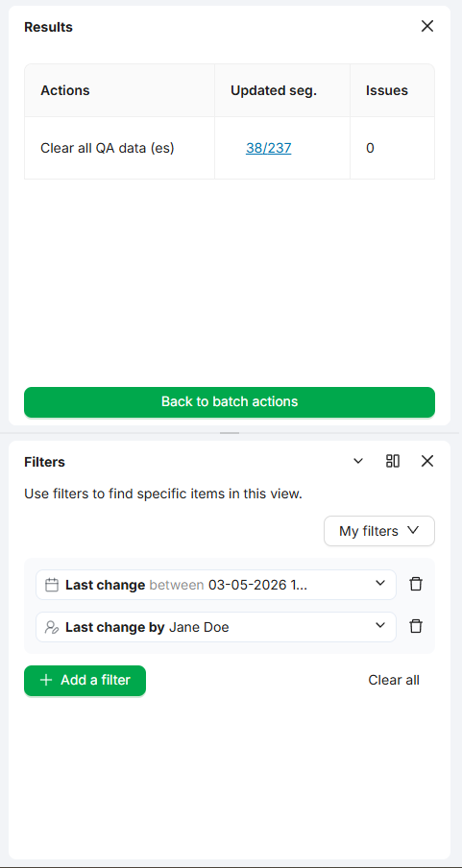Screen dimensions: 462x868
Task: Grab the panel divider handle between panels
Action: coord(230,433)
